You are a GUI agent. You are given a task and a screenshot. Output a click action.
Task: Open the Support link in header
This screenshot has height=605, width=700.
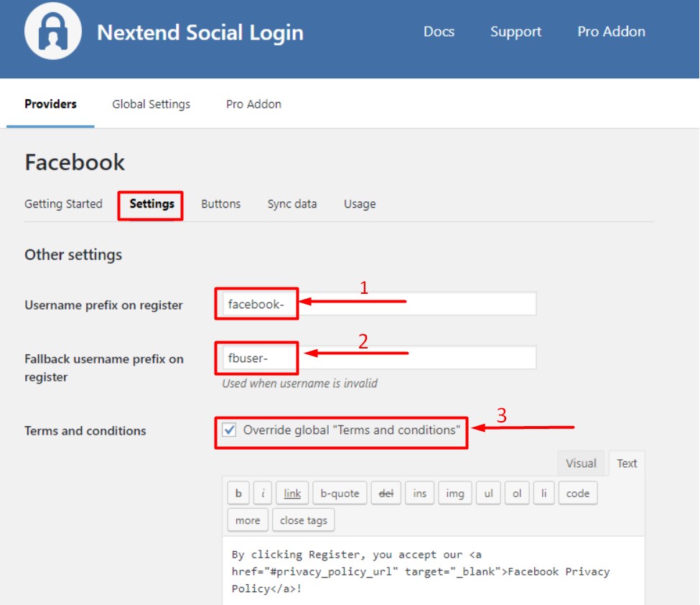(515, 32)
